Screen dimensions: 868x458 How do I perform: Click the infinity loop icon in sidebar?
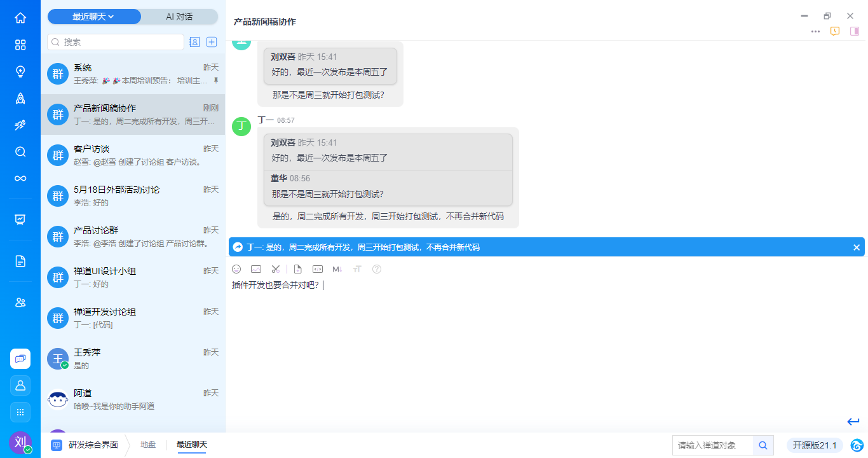20,178
